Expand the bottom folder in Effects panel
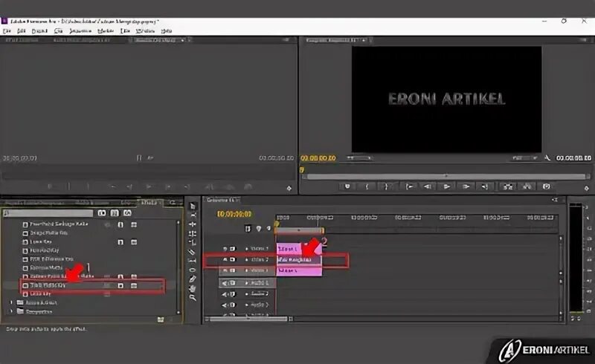 click(11, 311)
